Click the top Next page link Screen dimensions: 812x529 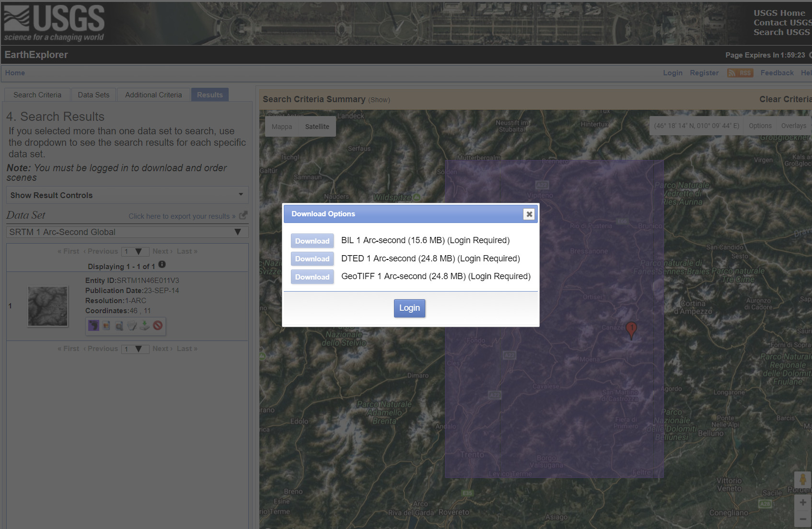[162, 251]
